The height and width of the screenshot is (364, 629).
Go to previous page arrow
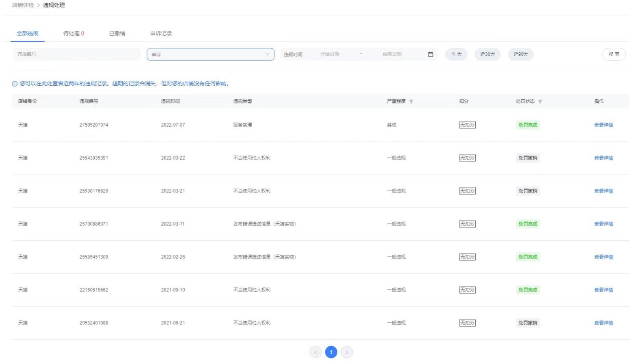[315, 352]
